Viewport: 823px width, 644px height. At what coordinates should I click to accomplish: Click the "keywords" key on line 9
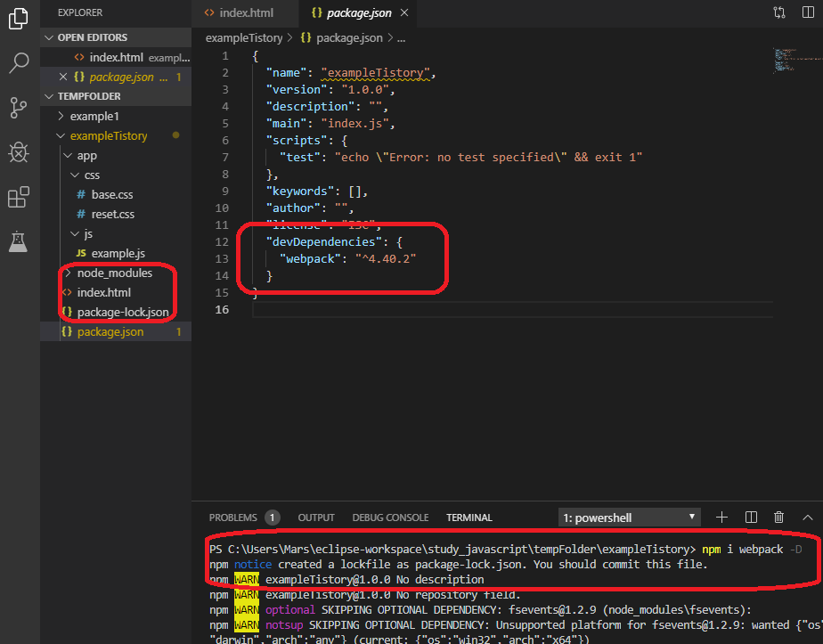(299, 191)
